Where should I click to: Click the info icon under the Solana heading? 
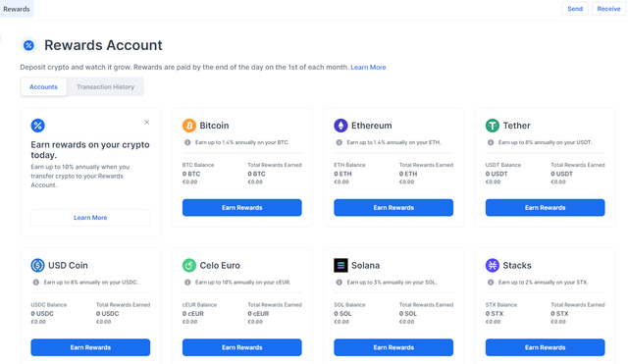340,283
